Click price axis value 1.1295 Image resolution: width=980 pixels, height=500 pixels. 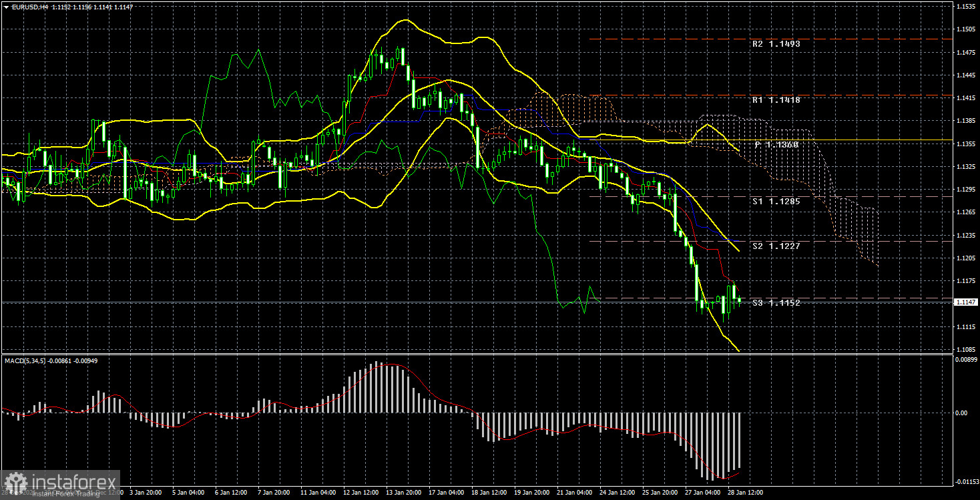pyautogui.click(x=965, y=189)
